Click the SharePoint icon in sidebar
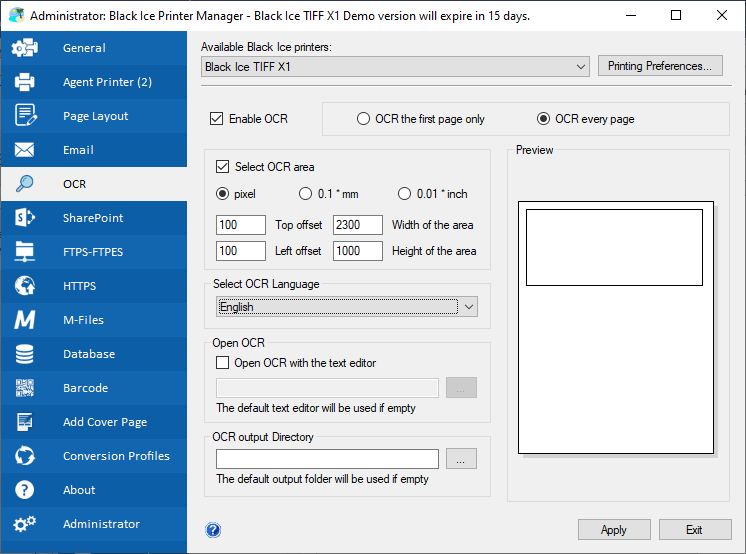The width and height of the screenshot is (746, 554). tap(25, 218)
